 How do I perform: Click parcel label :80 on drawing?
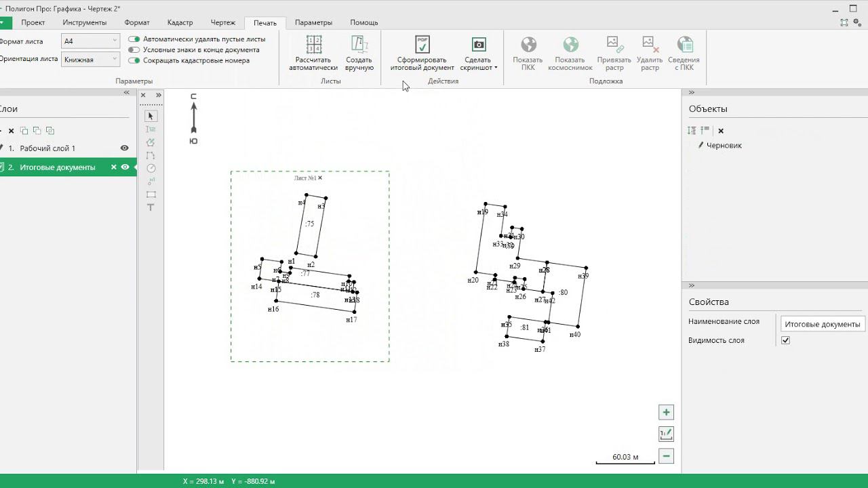[563, 292]
